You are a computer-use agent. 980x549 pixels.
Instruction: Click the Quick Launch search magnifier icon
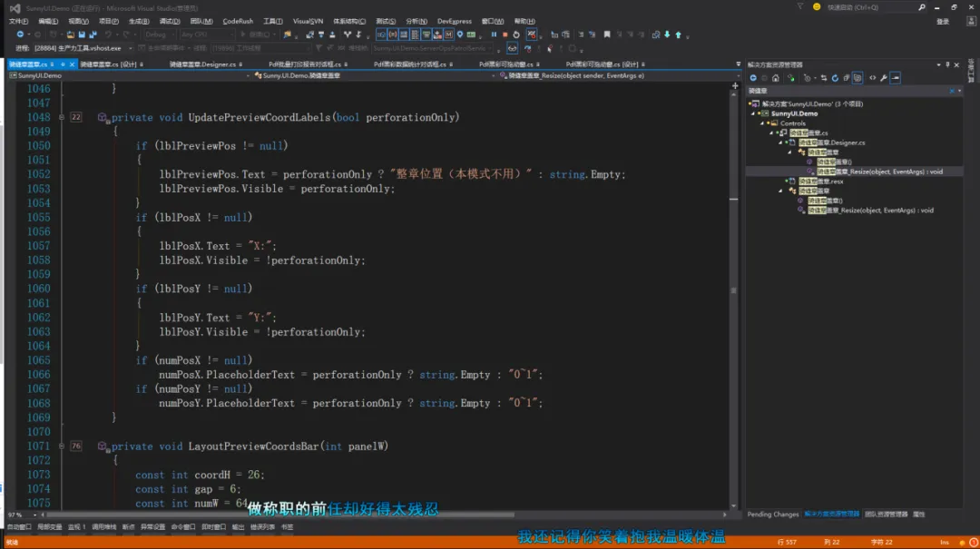pyautogui.click(x=922, y=7)
